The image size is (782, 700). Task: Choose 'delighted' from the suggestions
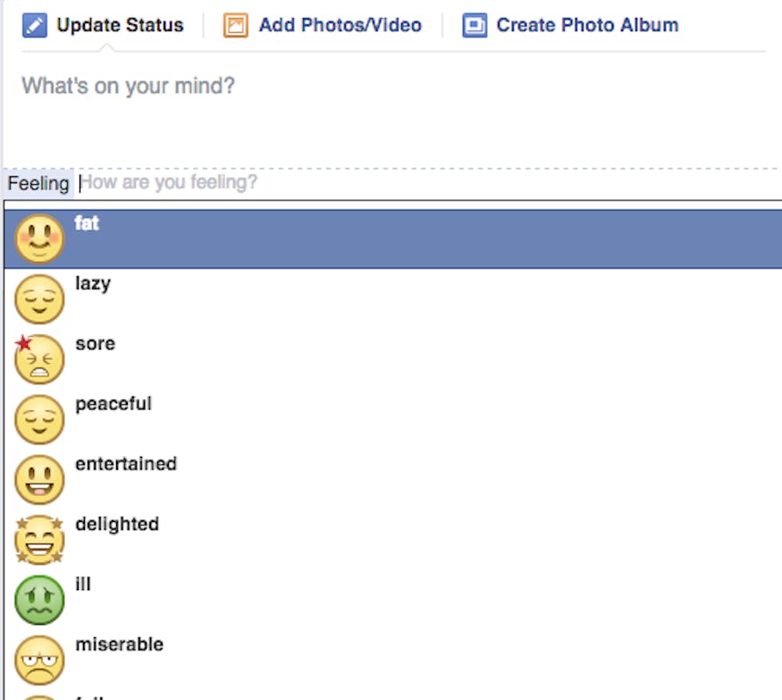click(x=117, y=524)
